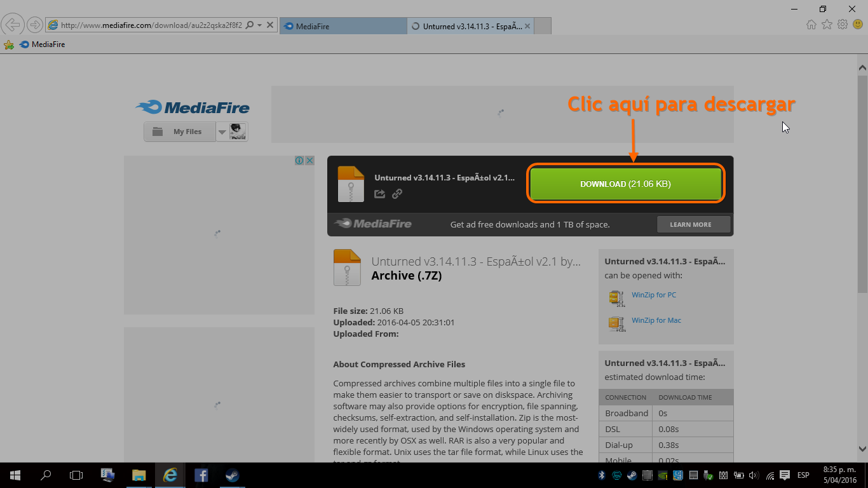The image size is (868, 488).
Task: Expand the account dropdown arrow beside My Files
Action: point(222,132)
